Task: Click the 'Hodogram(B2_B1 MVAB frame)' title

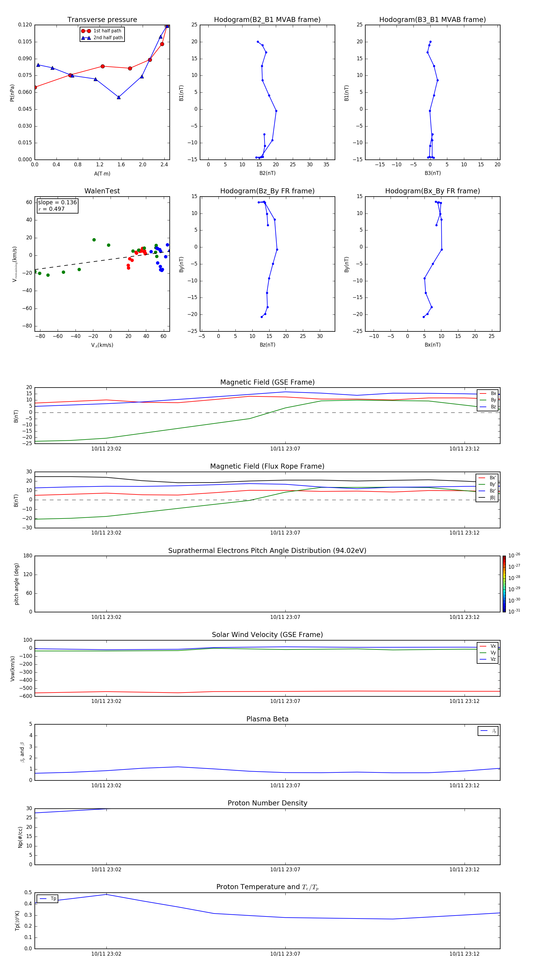Action: 267,20
